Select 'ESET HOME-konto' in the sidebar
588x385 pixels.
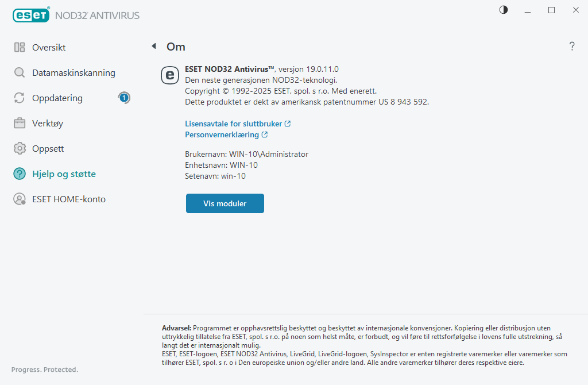(69, 199)
